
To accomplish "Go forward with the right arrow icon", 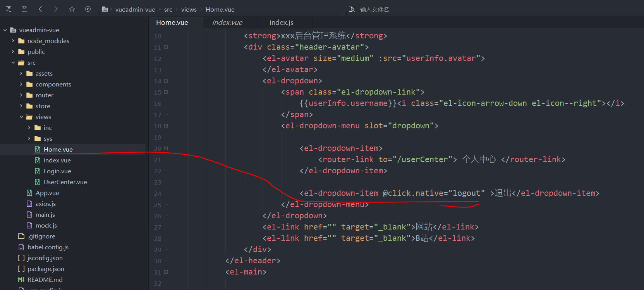I will (x=56, y=9).
